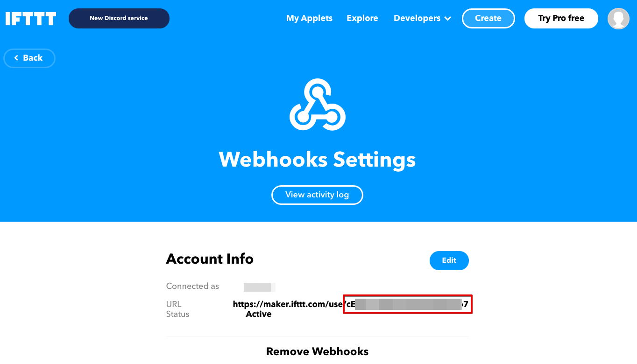Screen dimensions: 637x364
Task: Go to My Applets
Action: [309, 18]
